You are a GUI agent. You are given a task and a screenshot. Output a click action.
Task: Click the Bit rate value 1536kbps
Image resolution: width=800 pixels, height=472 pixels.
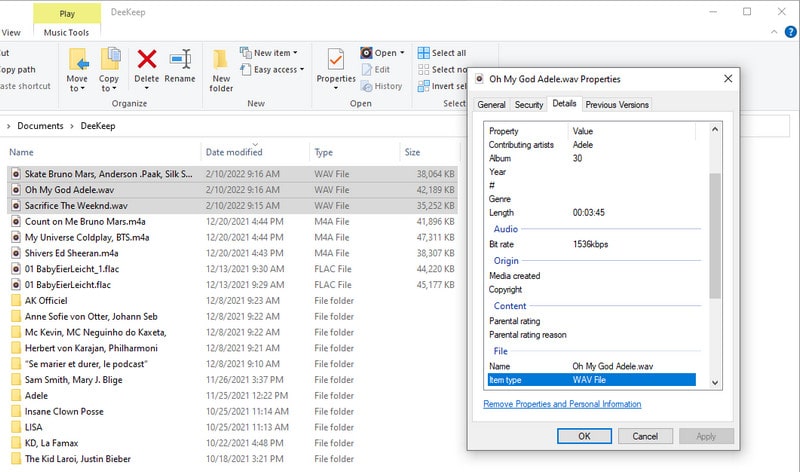(590, 244)
